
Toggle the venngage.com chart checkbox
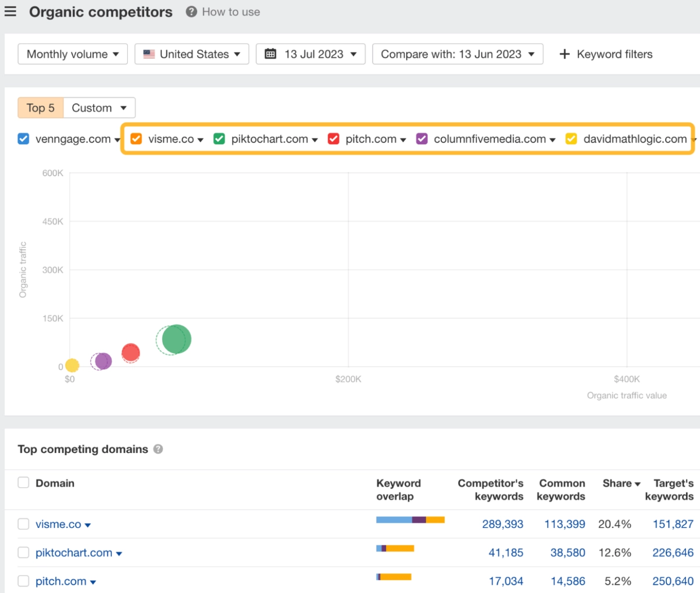[23, 139]
